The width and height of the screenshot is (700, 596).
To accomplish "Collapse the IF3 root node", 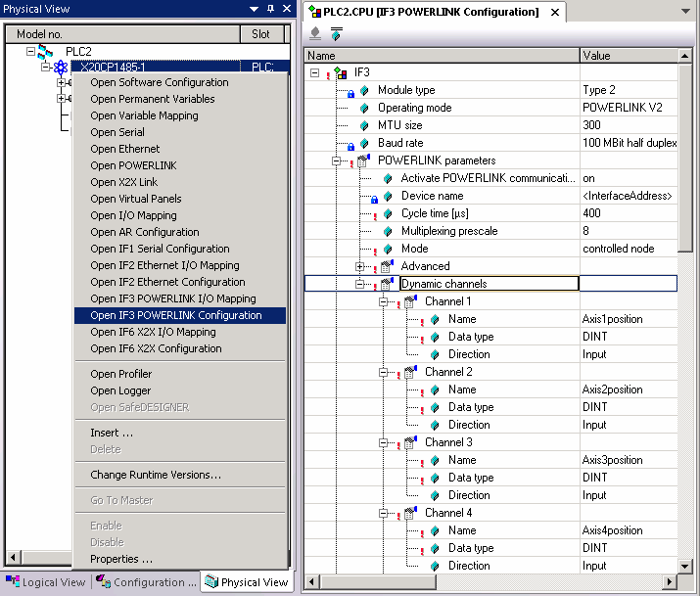I will click(x=314, y=72).
